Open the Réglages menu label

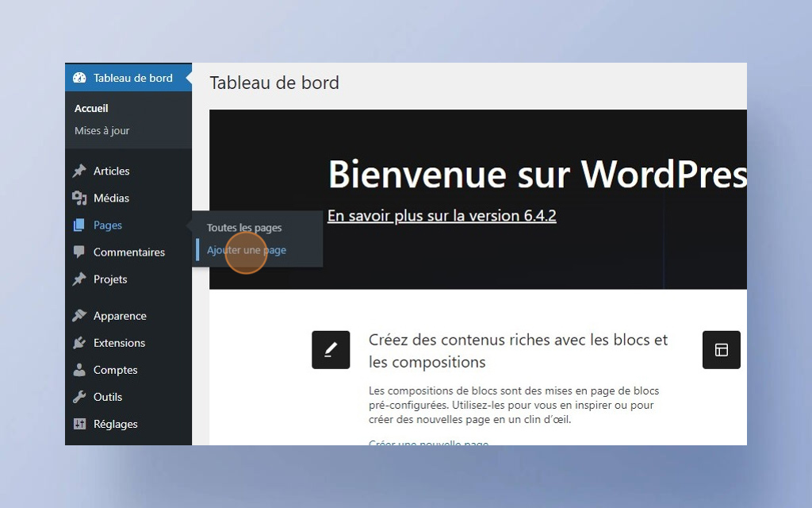point(116,424)
